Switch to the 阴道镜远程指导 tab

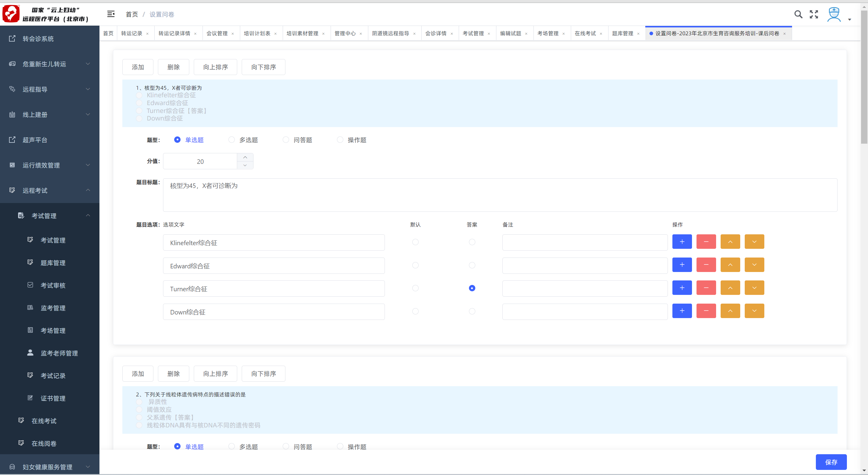(391, 34)
